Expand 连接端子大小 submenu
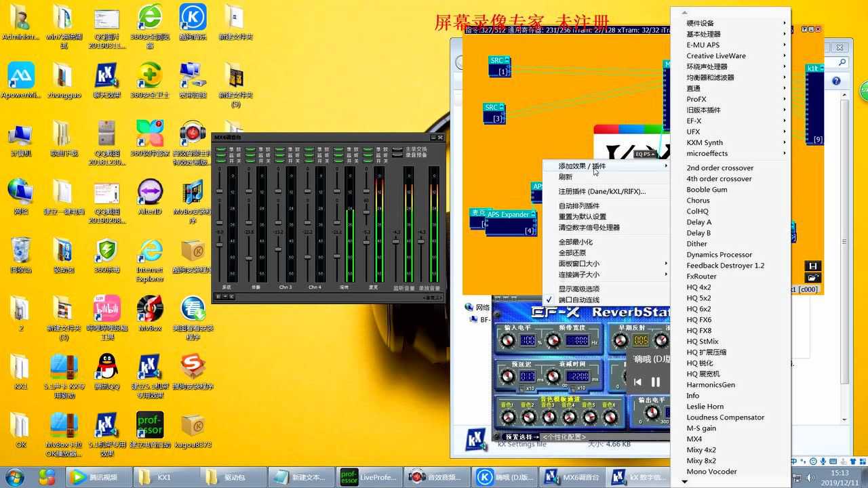 (x=606, y=274)
